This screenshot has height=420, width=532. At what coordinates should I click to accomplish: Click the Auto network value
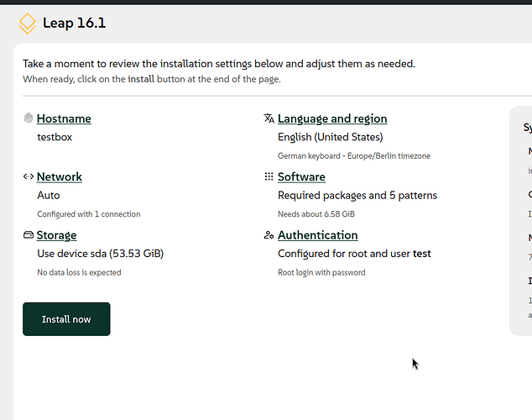[49, 196]
